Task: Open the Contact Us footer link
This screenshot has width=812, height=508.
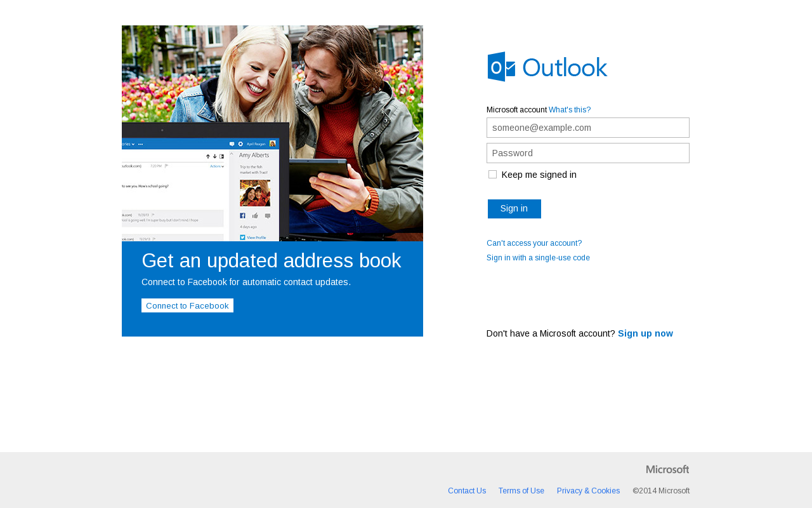Action: tap(467, 491)
